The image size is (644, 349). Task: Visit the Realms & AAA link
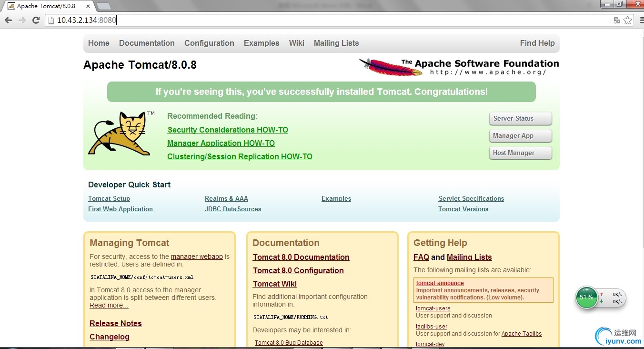click(x=226, y=198)
